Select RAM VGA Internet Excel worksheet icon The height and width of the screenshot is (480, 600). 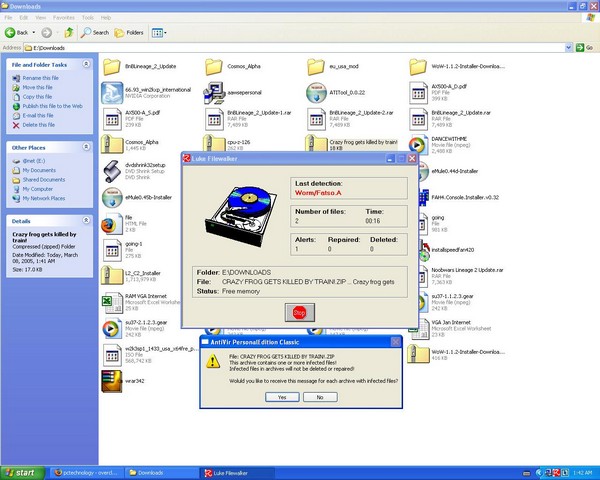(112, 302)
